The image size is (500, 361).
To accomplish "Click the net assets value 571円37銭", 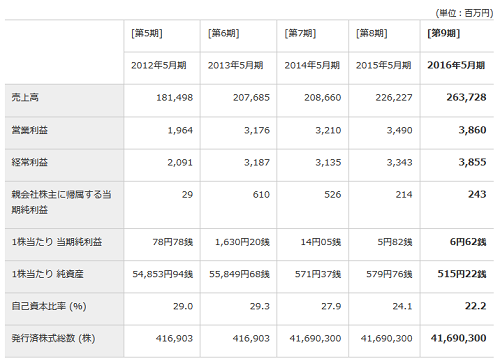I will pyautogui.click(x=318, y=274).
